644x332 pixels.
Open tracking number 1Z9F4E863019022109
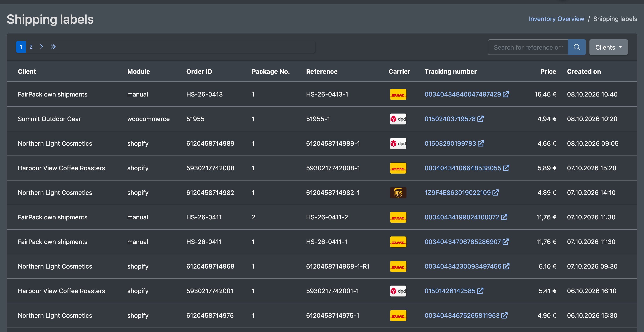click(458, 193)
